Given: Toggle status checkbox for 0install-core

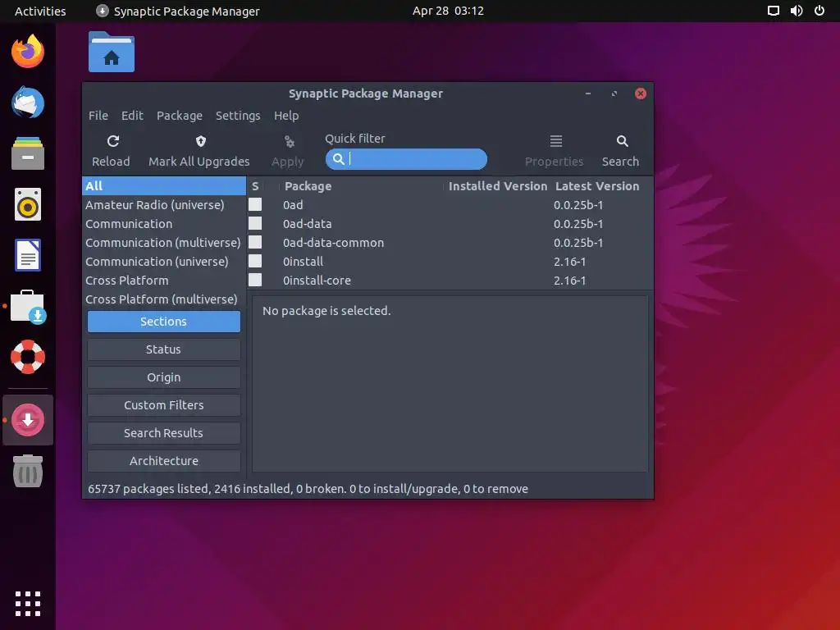Looking at the screenshot, I should tap(255, 280).
